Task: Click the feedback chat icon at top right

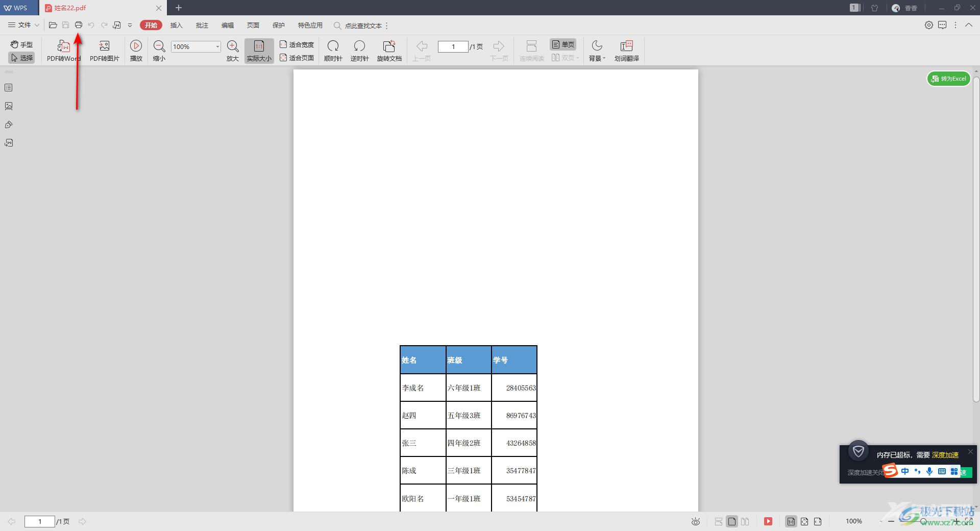Action: (942, 25)
